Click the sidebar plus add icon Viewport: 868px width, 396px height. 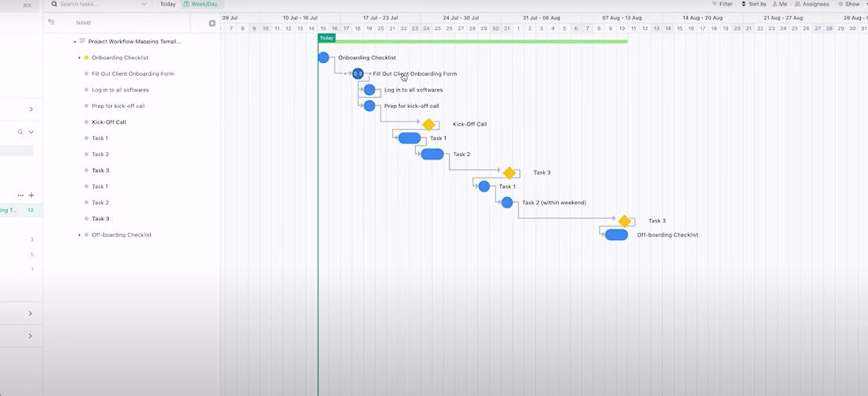pos(31,195)
